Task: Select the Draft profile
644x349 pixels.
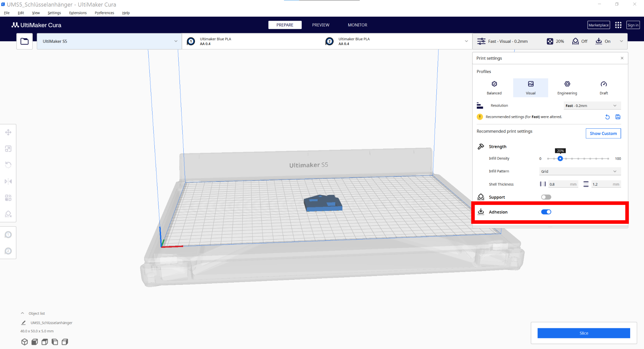Action: (604, 88)
